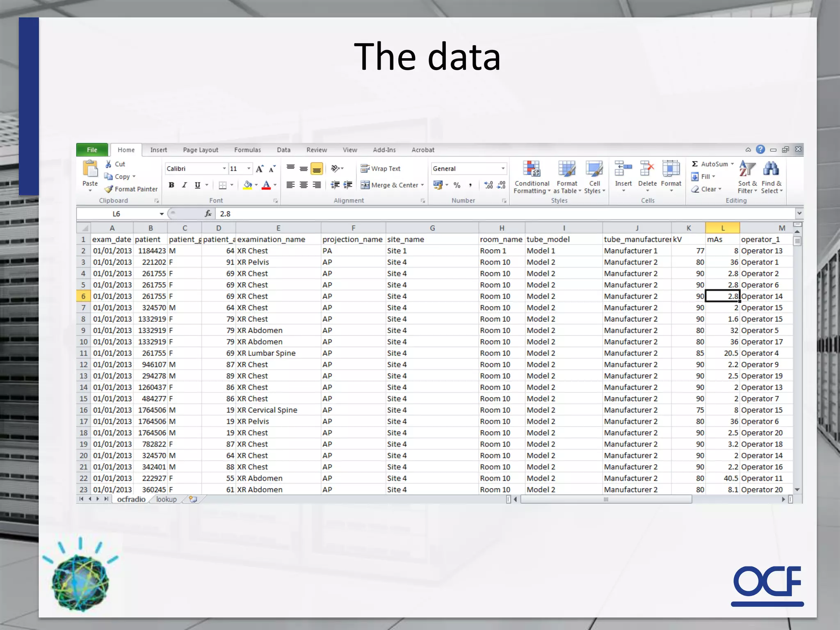Expand the orientation dropdown
Viewport: 840px width, 630px height.
point(342,169)
